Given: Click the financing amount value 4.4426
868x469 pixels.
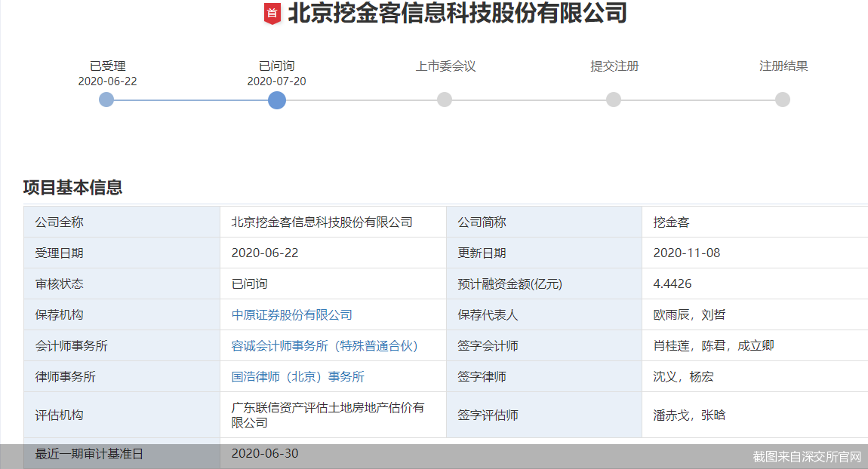Looking at the screenshot, I should 672,284.
